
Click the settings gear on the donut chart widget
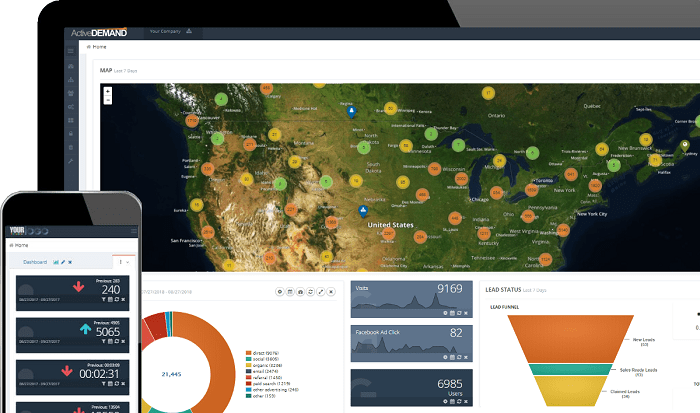[x=279, y=290]
